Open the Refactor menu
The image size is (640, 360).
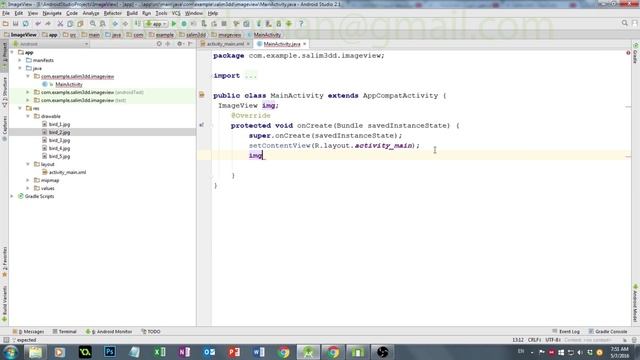[x=113, y=13]
